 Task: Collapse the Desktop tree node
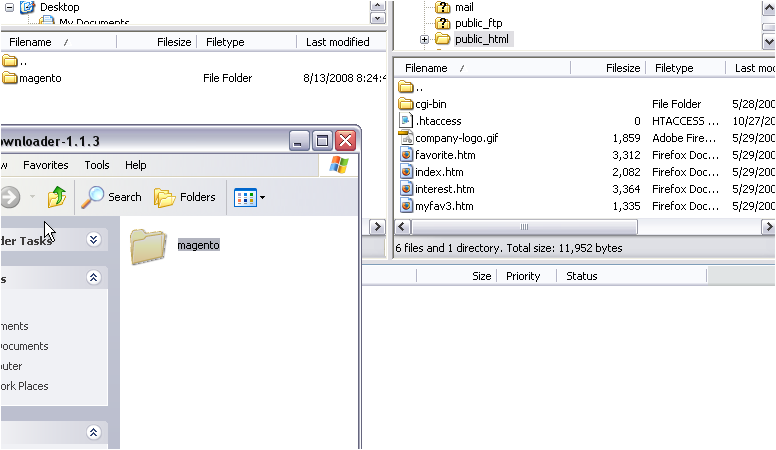[9, 7]
